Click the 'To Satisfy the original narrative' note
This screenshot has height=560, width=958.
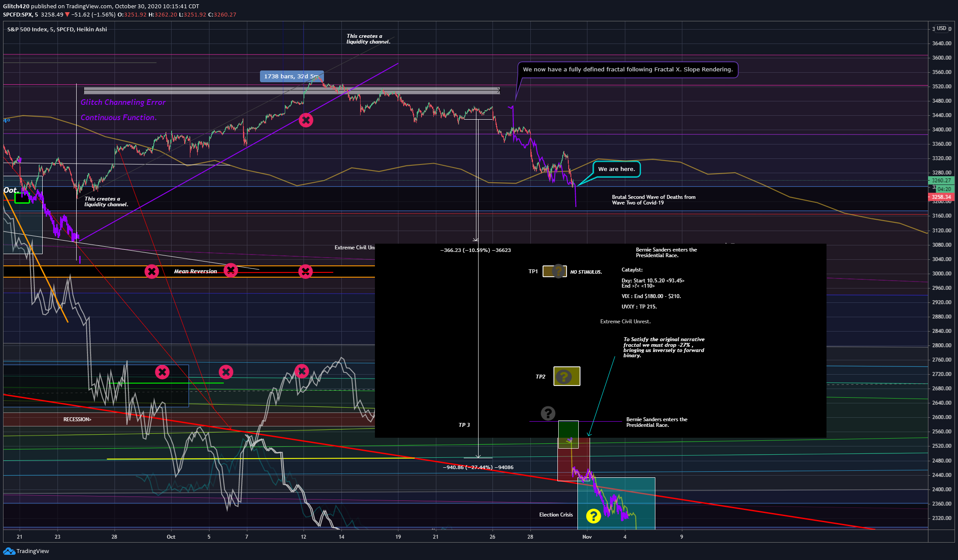tap(664, 347)
